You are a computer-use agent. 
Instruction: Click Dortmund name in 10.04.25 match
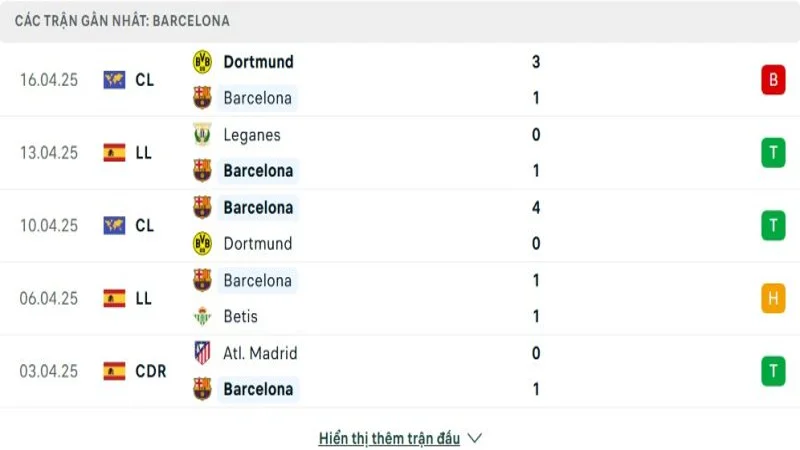coord(258,243)
